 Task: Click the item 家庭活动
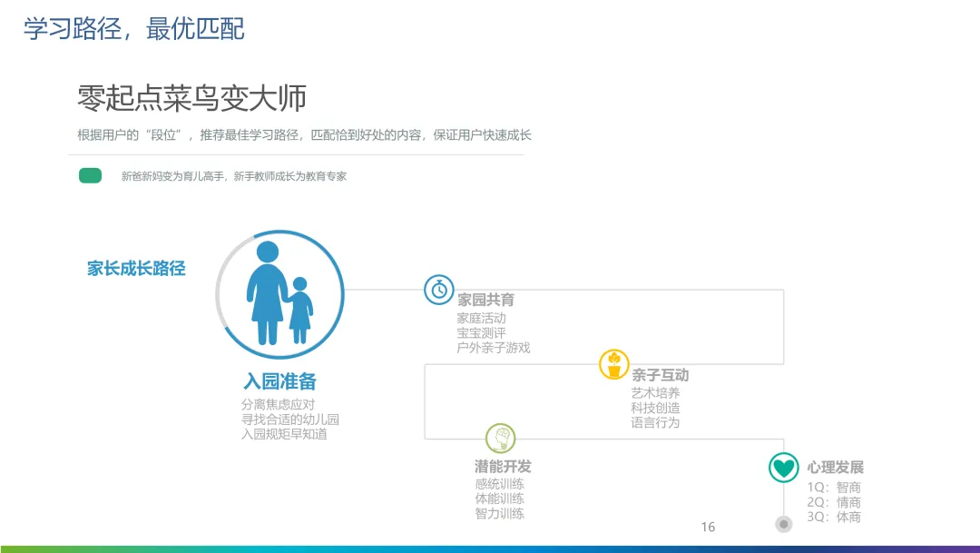pyautogui.click(x=481, y=319)
